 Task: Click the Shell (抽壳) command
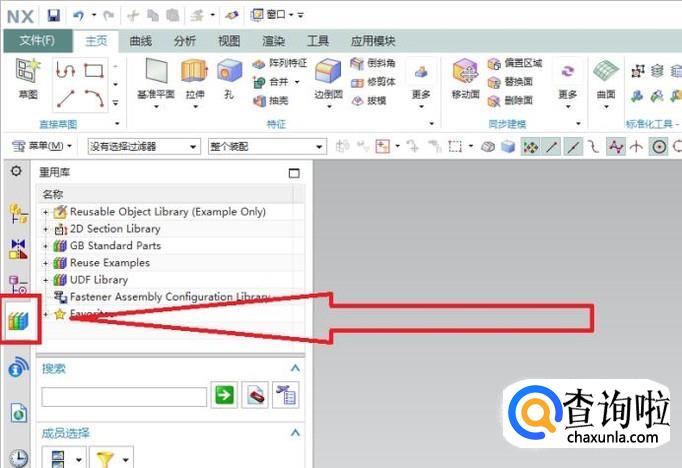271,101
